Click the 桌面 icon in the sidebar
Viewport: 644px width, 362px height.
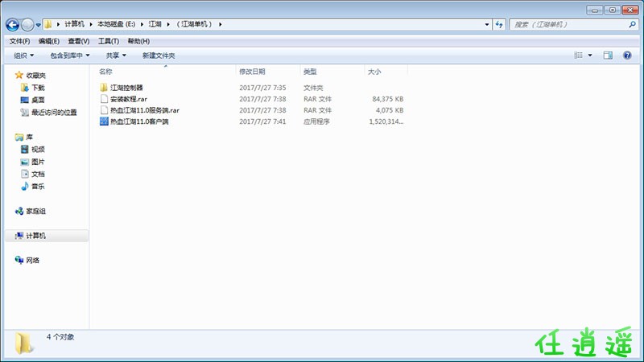(x=25, y=100)
